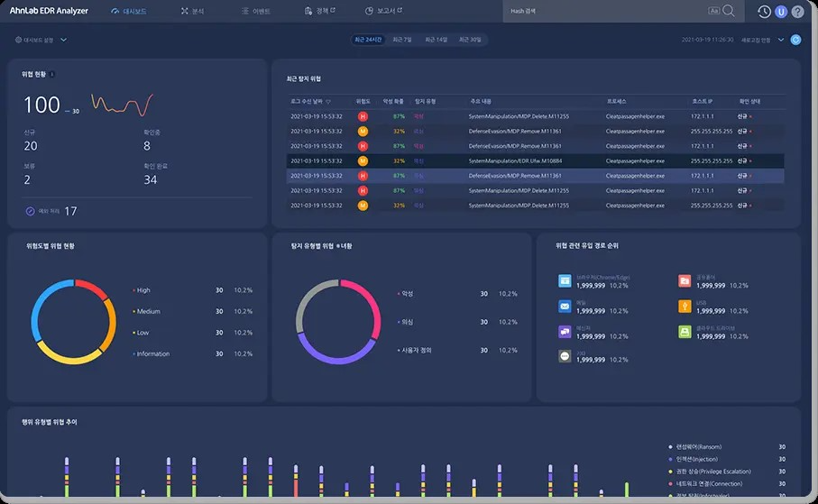Open the 이벤트 tab
This screenshot has height=504, width=818.
coord(262,12)
